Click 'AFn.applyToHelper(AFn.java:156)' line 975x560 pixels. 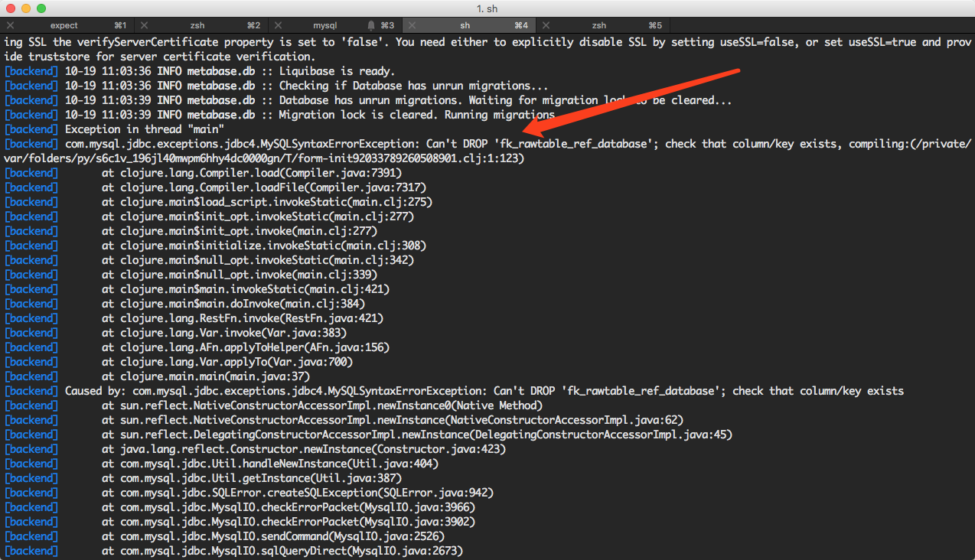coord(197,347)
